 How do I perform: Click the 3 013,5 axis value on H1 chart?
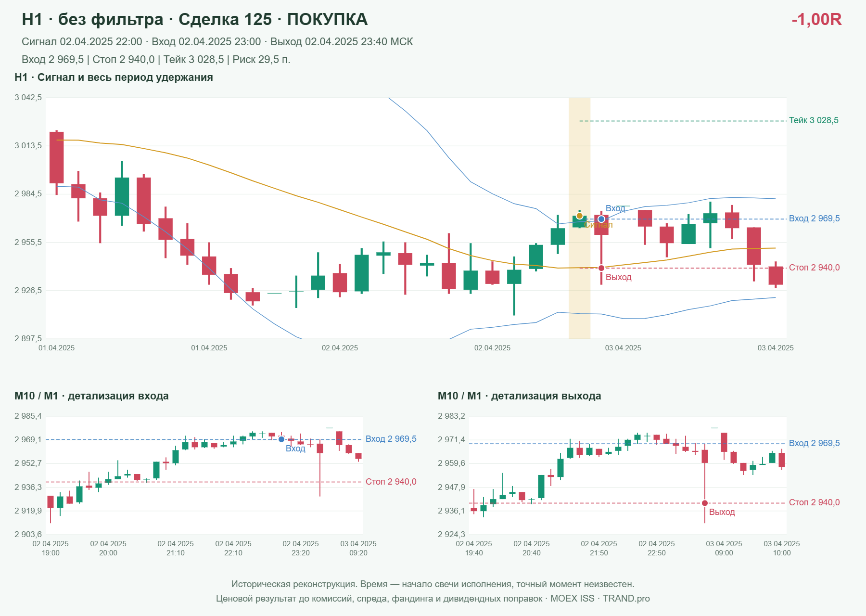click(x=28, y=146)
